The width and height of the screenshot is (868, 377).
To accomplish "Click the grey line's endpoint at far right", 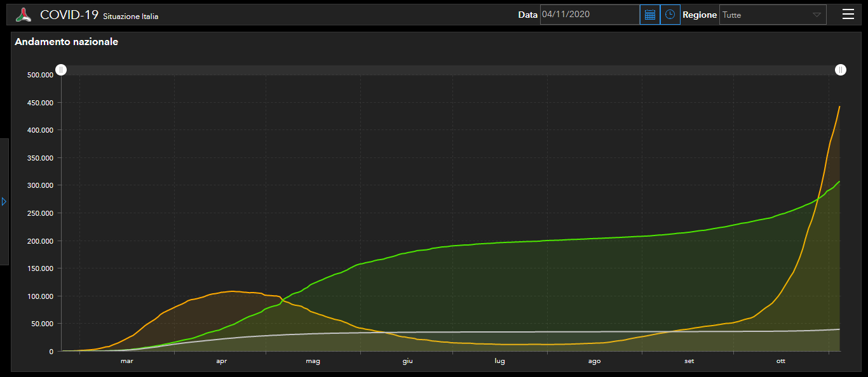I will pyautogui.click(x=839, y=329).
